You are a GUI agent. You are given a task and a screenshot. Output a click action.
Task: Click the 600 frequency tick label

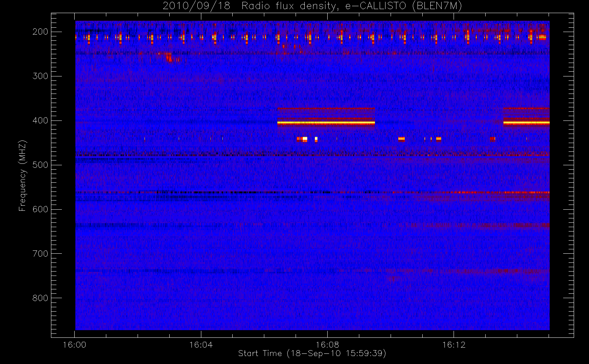coord(40,209)
